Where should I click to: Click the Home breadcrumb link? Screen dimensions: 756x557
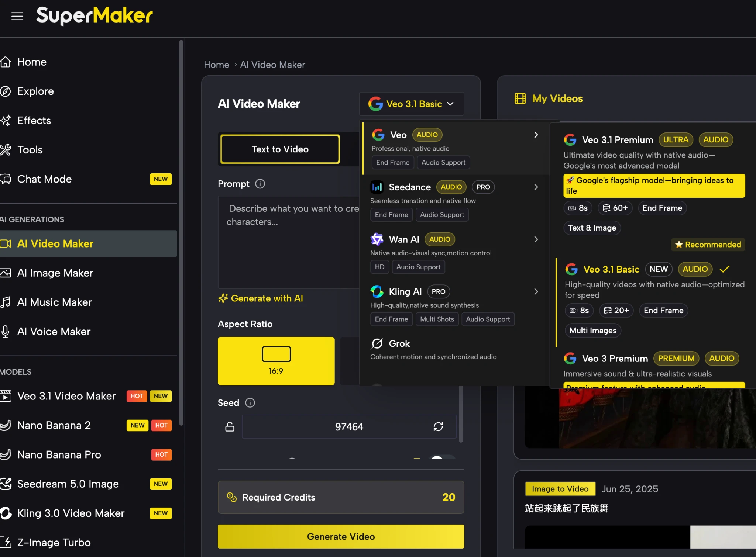[x=216, y=65]
